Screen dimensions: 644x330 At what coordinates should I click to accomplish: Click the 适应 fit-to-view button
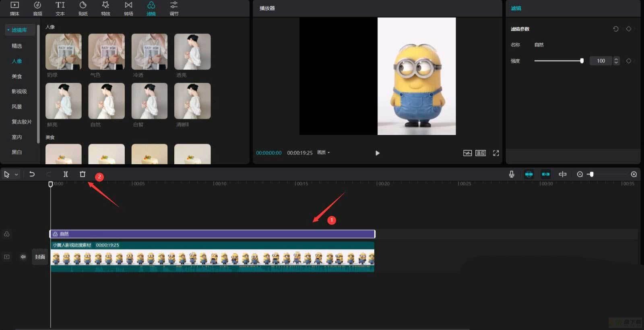481,153
